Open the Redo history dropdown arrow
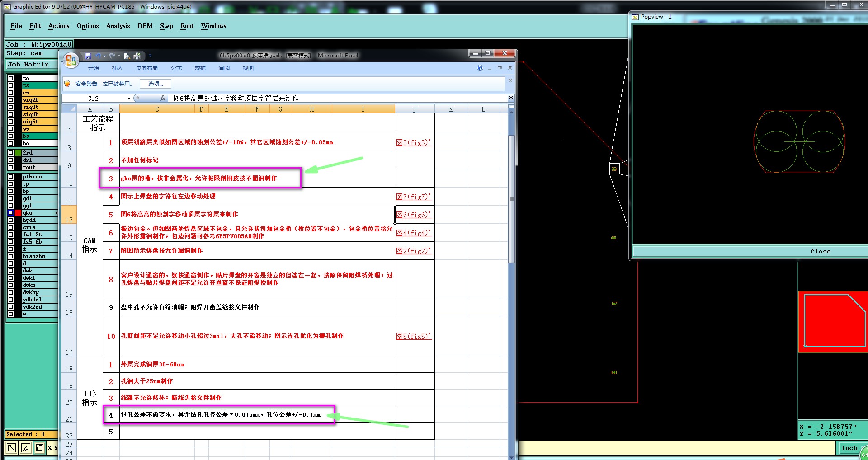This screenshot has height=460, width=868. point(119,56)
